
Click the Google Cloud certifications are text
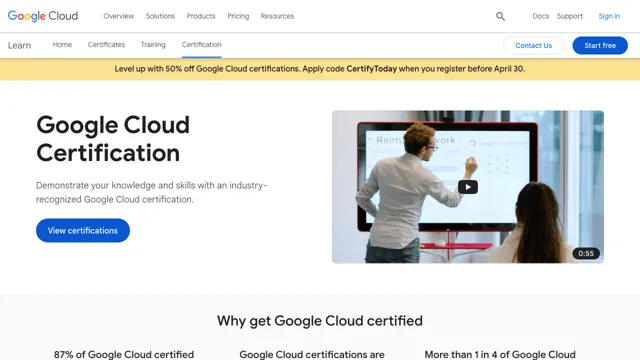pyautogui.click(x=312, y=354)
